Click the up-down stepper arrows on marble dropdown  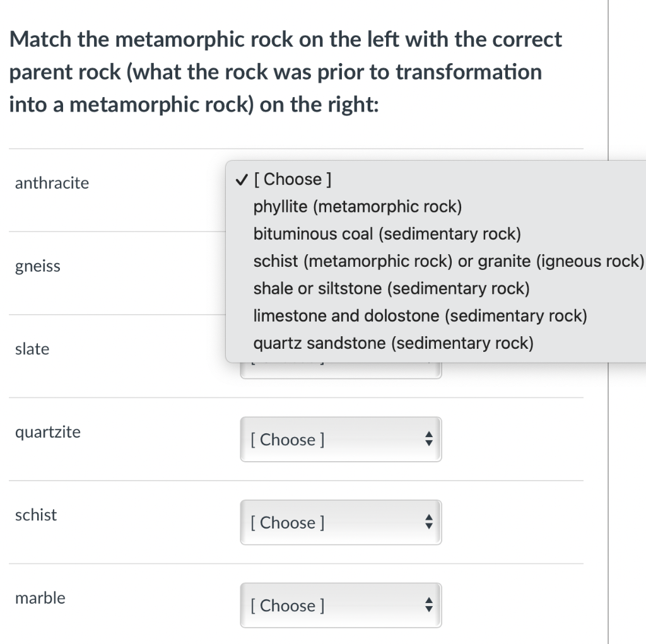pyautogui.click(x=428, y=605)
